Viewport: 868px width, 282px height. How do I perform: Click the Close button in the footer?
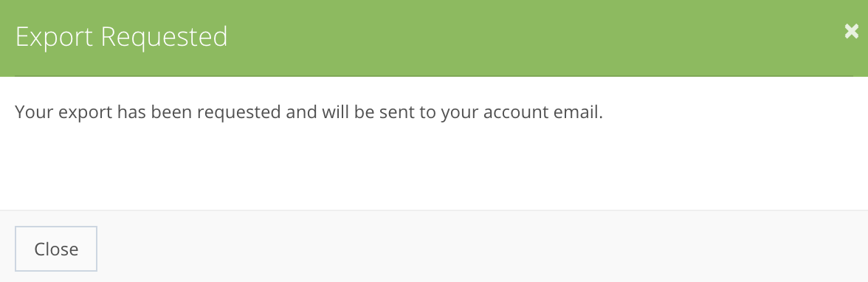pyautogui.click(x=56, y=249)
